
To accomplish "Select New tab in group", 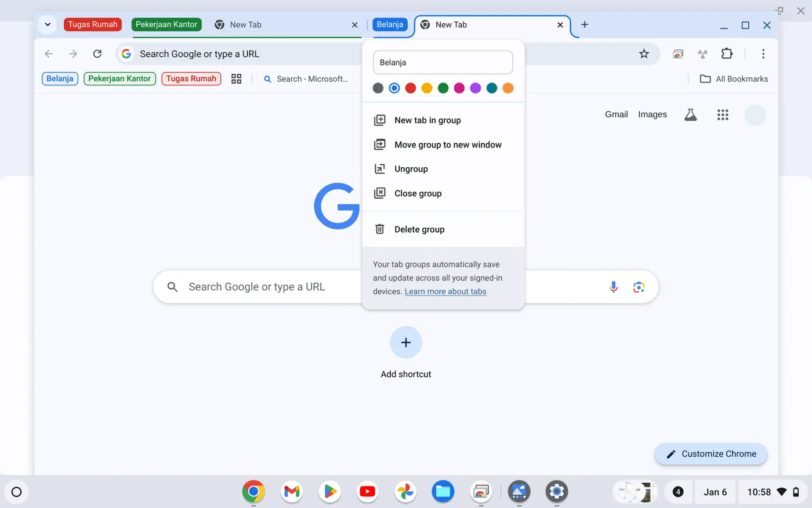I will (x=443, y=120).
